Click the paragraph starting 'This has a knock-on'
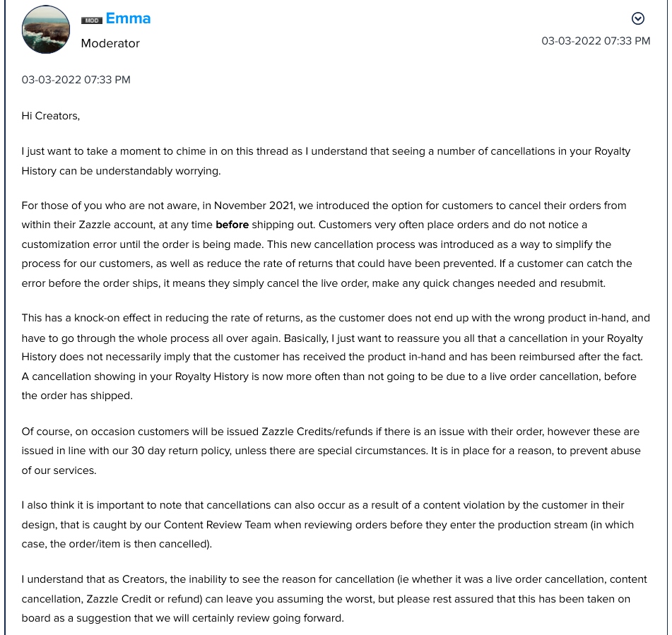The height and width of the screenshot is (635, 672). (336, 357)
